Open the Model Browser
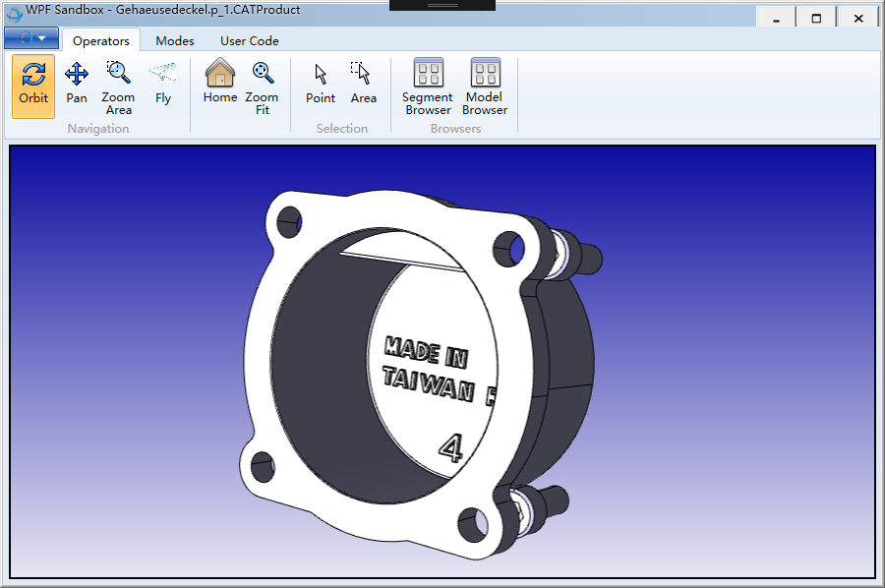The width and height of the screenshot is (885, 588). (484, 87)
